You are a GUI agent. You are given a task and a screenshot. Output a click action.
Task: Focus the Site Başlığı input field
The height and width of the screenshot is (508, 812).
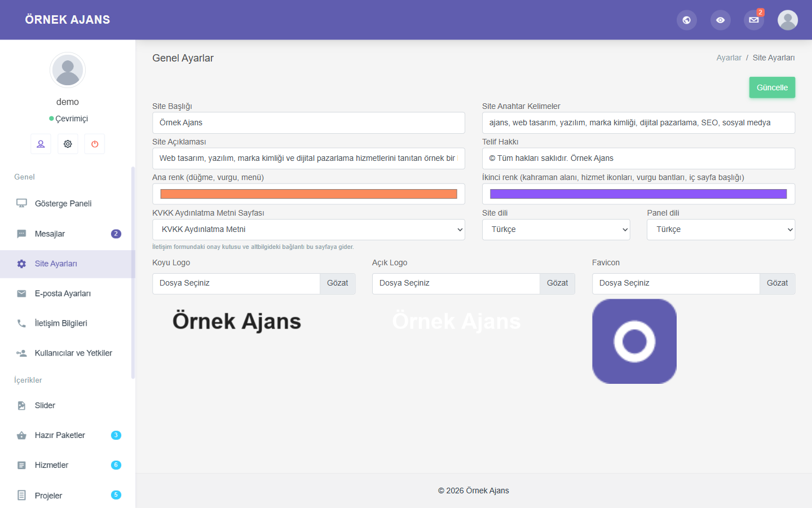click(308, 123)
